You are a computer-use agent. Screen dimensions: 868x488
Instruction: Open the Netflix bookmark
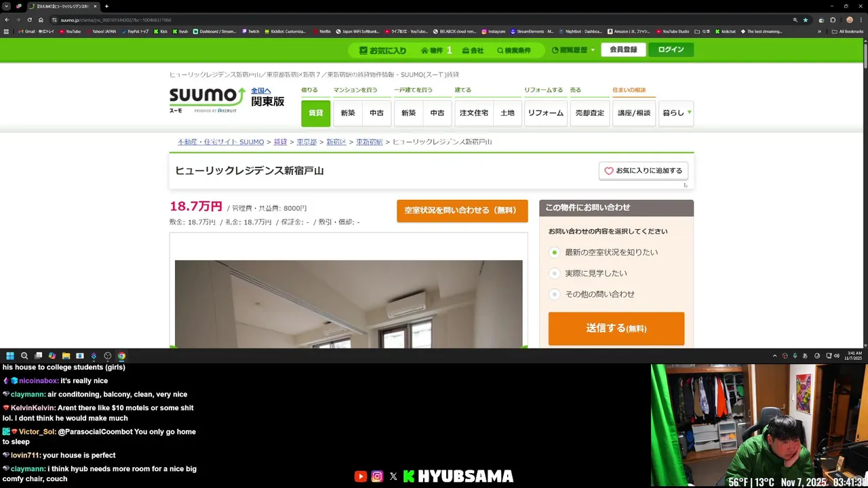point(322,31)
